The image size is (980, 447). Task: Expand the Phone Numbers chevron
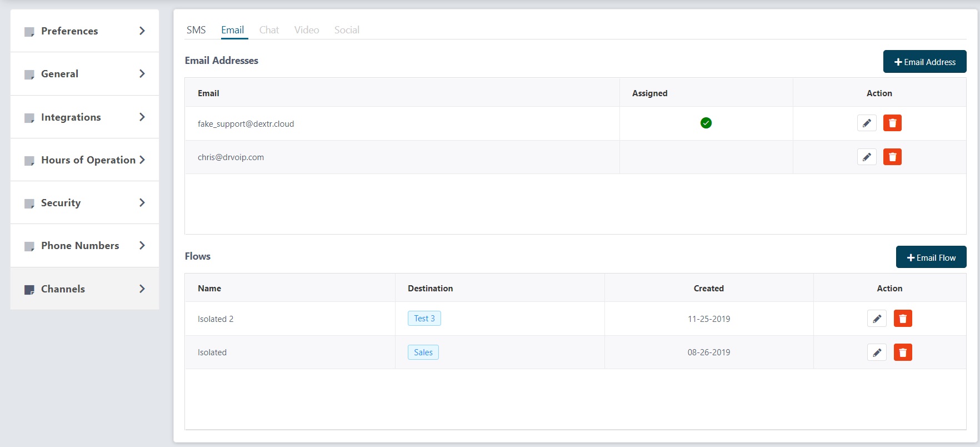click(142, 245)
